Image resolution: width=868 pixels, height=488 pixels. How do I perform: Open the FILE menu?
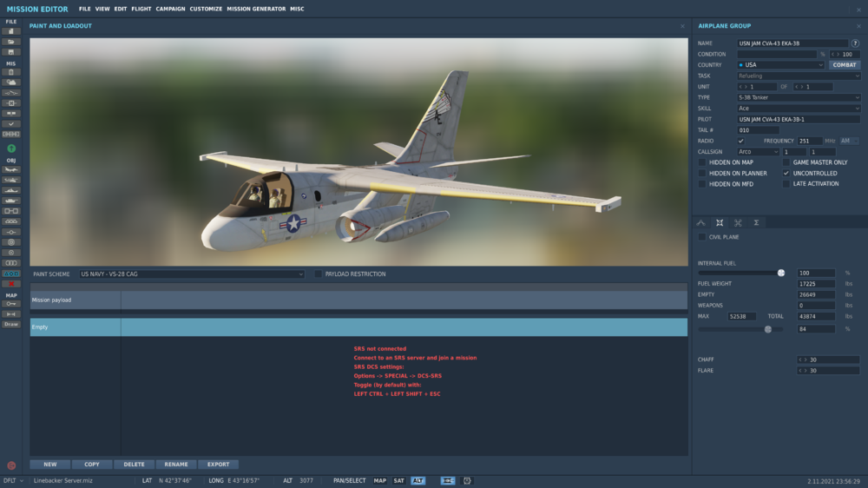[85, 9]
